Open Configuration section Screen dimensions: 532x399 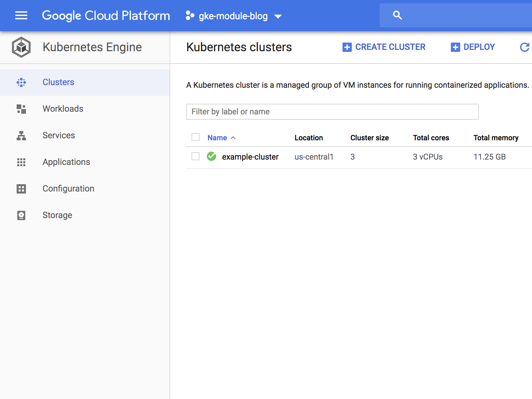pyautogui.click(x=85, y=189)
